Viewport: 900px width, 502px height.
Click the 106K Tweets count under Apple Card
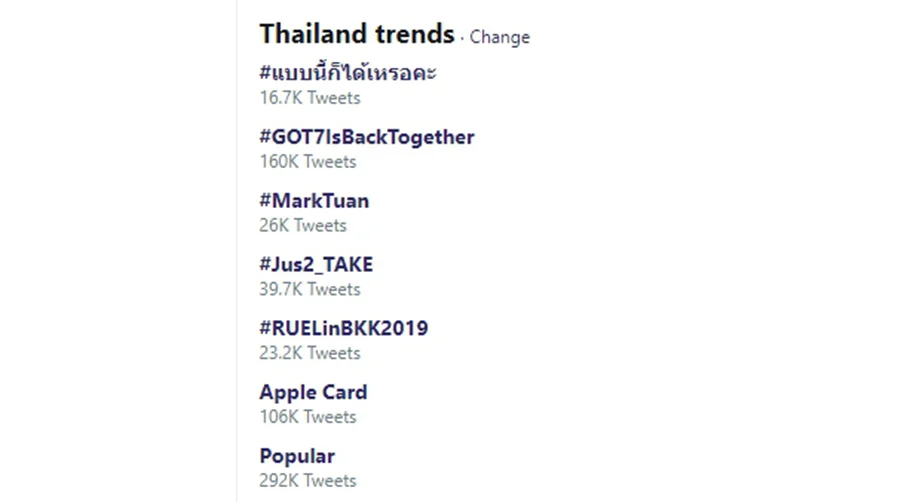[308, 417]
